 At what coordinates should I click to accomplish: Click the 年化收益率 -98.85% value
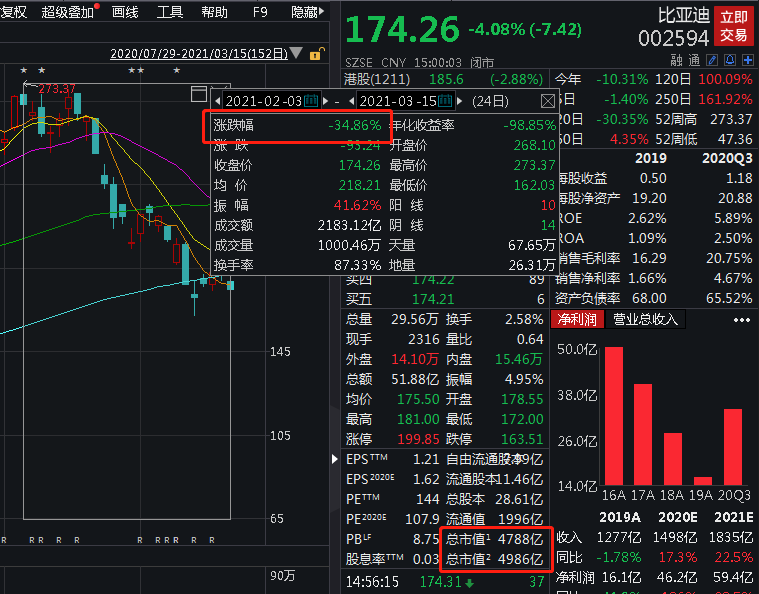(530, 125)
